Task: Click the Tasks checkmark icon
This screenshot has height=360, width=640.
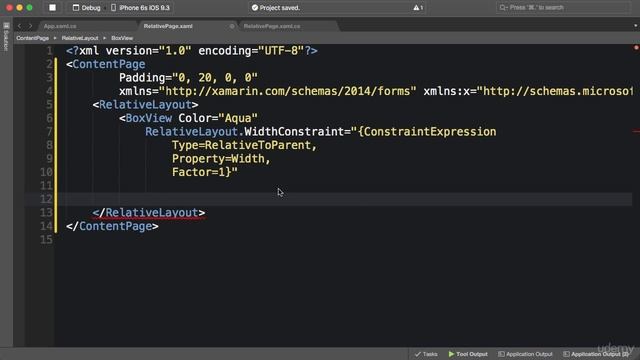Action: point(418,354)
